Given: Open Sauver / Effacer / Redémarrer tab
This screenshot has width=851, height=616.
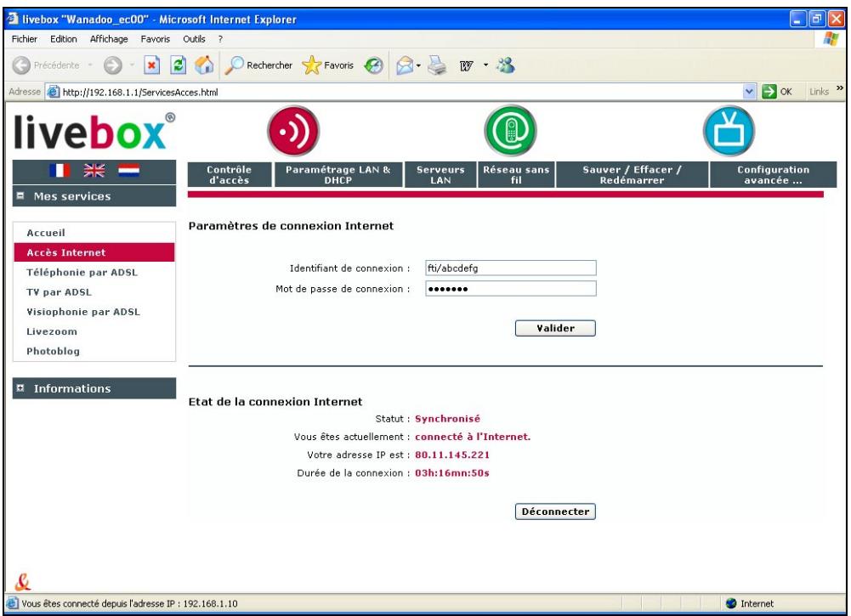Looking at the screenshot, I should [632, 175].
